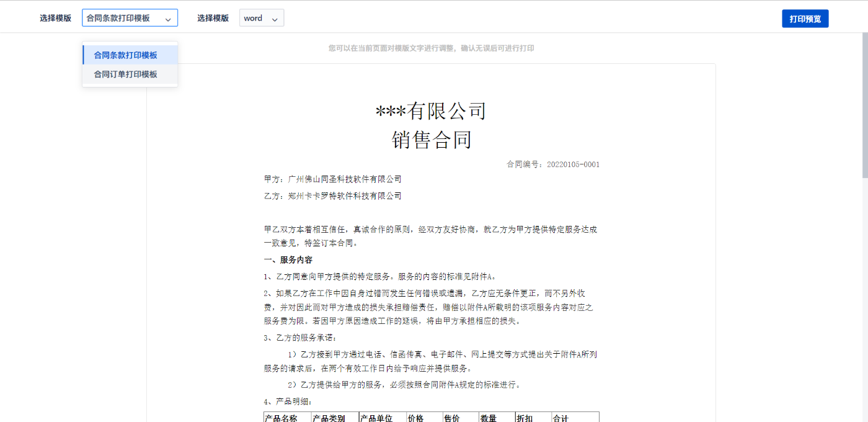Click the 价格 table header cell
Image resolution: width=868 pixels, height=422 pixels.
pos(425,417)
